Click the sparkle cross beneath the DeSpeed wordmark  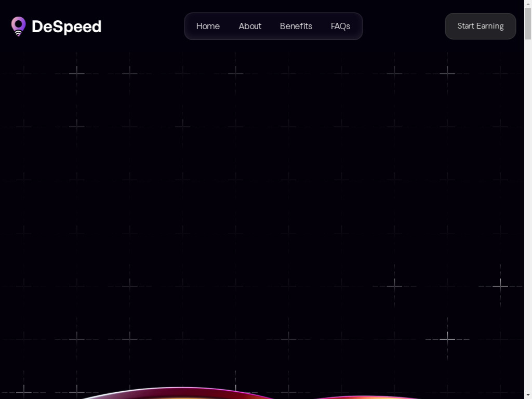click(x=77, y=73)
